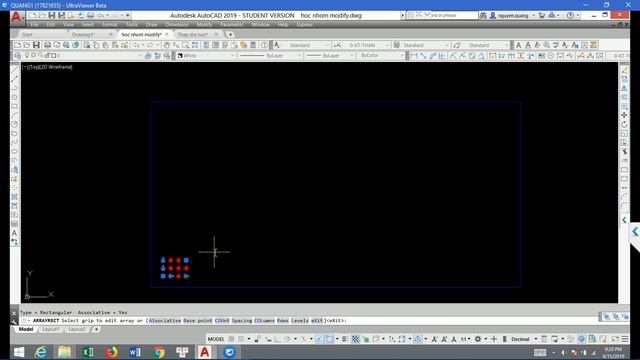Open the ByColor plot style dropdown
The height and width of the screenshot is (360, 640).
[x=380, y=56]
